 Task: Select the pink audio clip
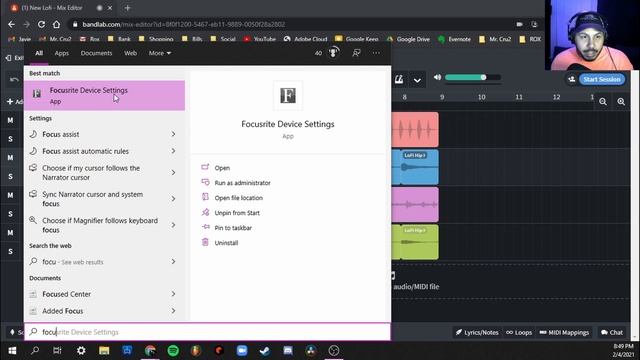pyautogui.click(x=415, y=204)
